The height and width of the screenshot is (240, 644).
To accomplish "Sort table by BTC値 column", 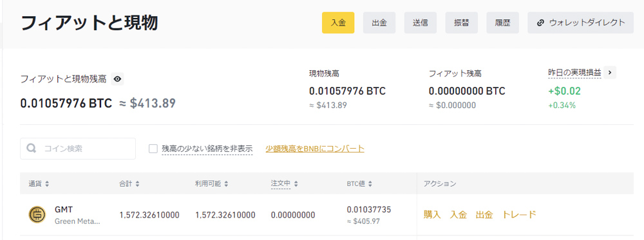I will pos(360,184).
